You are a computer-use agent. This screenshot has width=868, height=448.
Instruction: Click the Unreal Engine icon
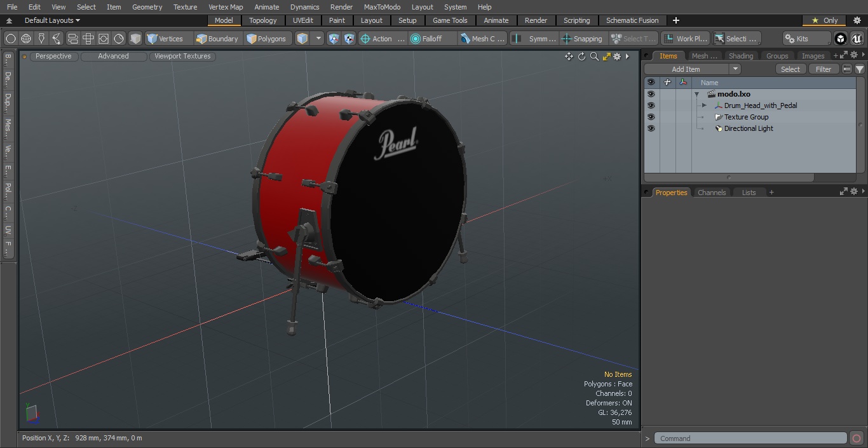(x=857, y=39)
